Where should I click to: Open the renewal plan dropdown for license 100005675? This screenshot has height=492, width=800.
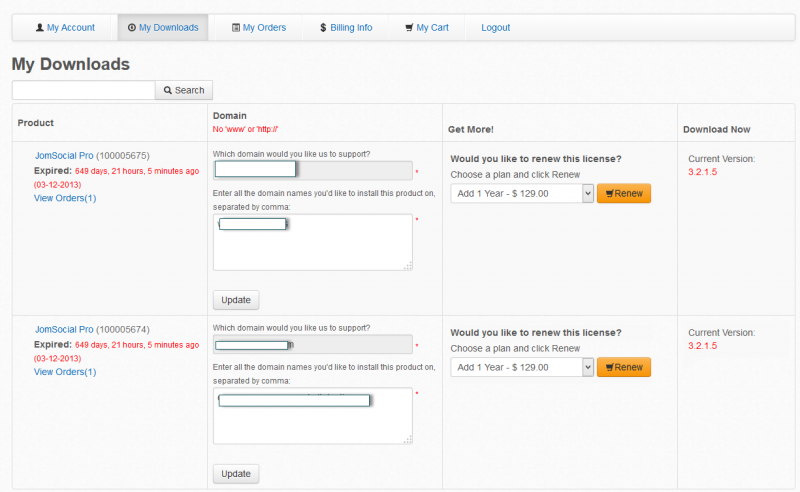522,193
